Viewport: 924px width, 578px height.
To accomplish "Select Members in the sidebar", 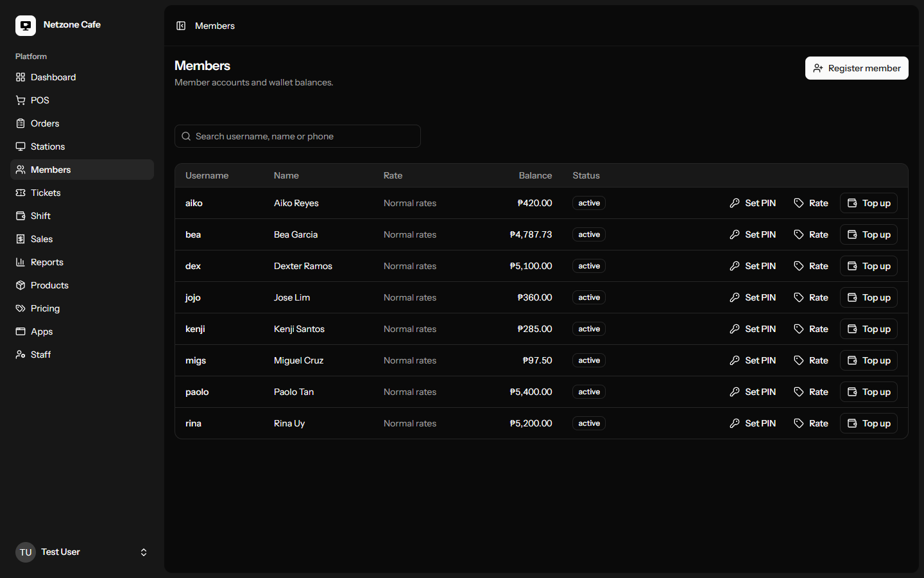I will click(x=82, y=170).
